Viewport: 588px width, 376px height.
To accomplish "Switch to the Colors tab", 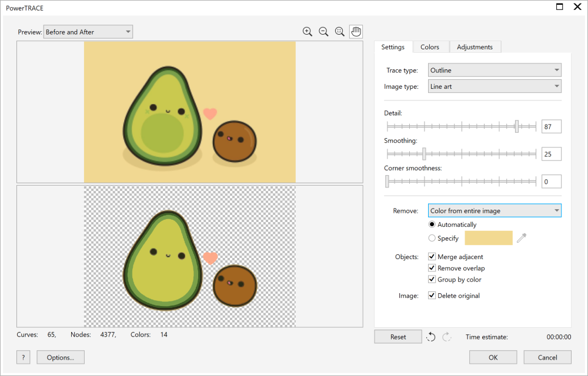I will pos(430,47).
